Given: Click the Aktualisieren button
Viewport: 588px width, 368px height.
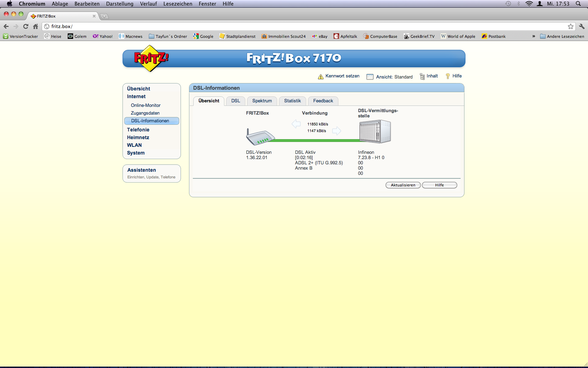Looking at the screenshot, I should tap(403, 185).
